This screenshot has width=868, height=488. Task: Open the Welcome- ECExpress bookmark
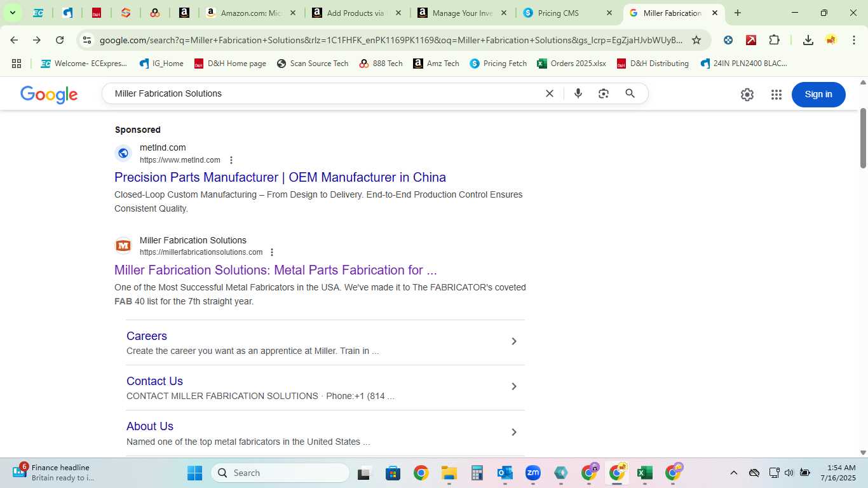pos(84,64)
